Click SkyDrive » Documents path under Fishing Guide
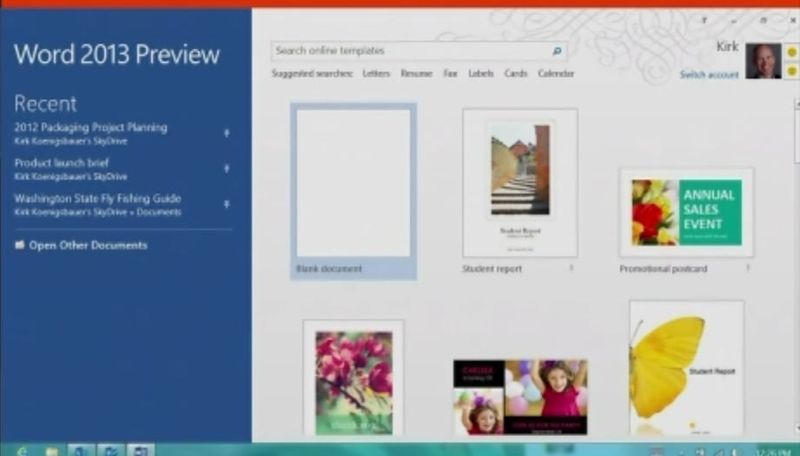 (x=97, y=212)
